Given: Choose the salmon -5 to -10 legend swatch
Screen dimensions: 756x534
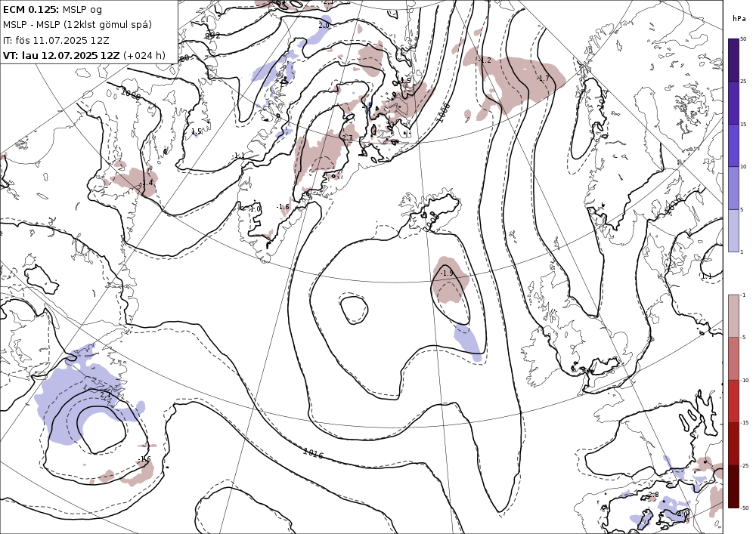Looking at the screenshot, I should (x=733, y=358).
